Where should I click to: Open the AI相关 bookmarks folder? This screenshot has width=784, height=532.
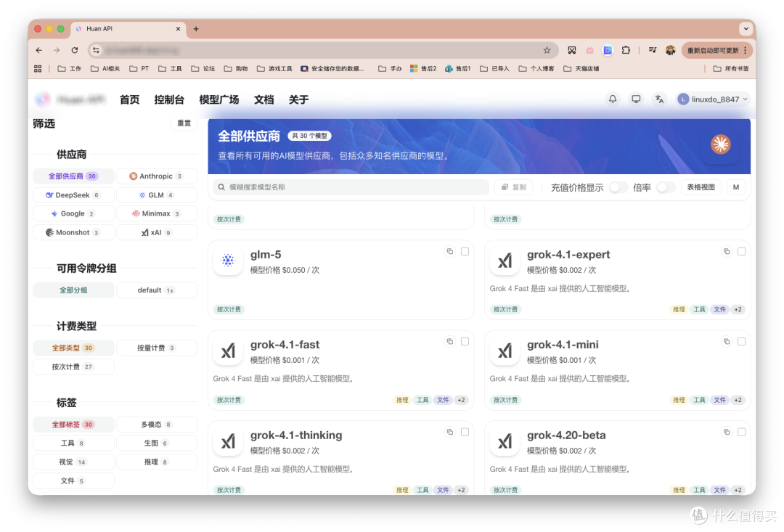(x=105, y=68)
